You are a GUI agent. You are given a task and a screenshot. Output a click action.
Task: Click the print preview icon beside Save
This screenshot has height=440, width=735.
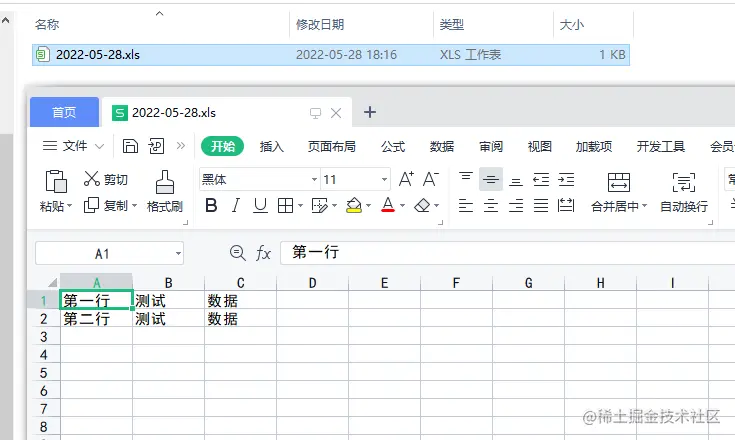click(x=156, y=146)
